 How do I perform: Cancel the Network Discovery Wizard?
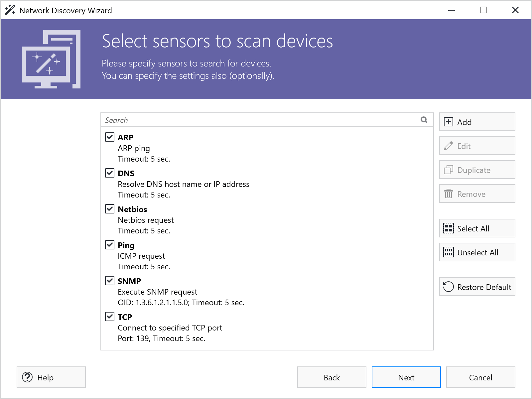click(x=480, y=377)
